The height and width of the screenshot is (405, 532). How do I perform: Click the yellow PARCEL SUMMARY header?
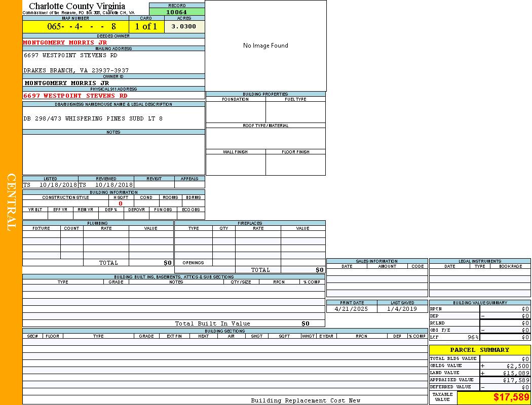[x=479, y=350]
